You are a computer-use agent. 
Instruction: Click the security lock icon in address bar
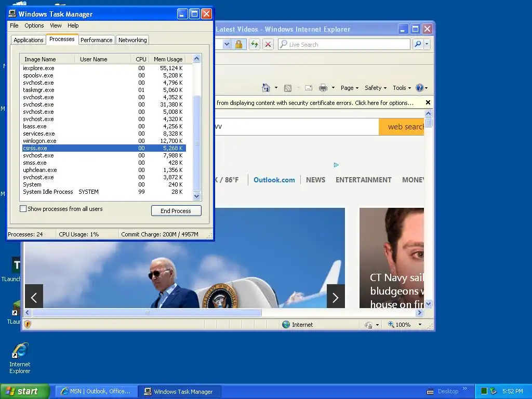[x=239, y=44]
